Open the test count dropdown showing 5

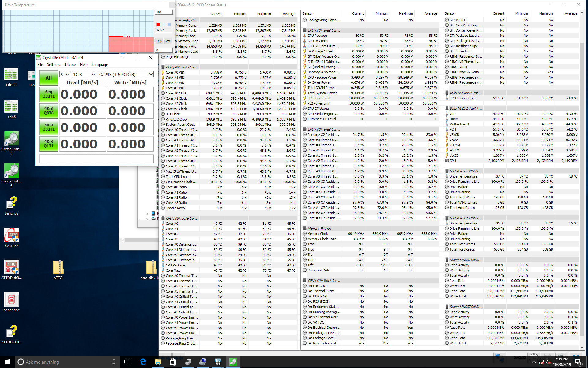point(65,74)
